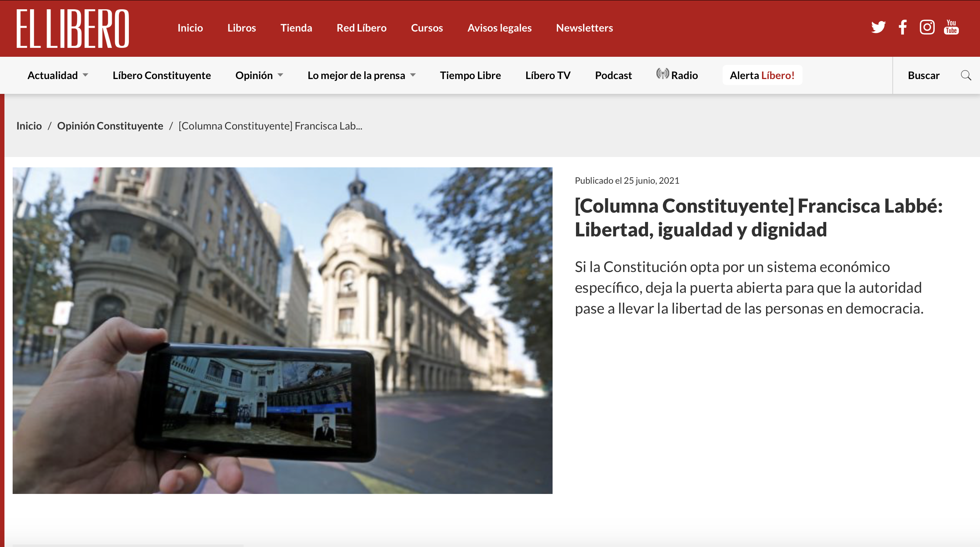Click the stock exchange article image
Screen dimensions: 980x547
point(282,331)
